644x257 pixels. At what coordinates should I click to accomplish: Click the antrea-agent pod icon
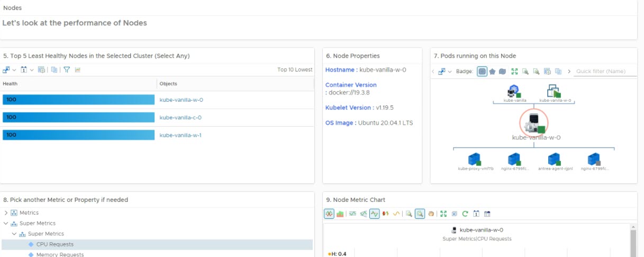(554, 159)
